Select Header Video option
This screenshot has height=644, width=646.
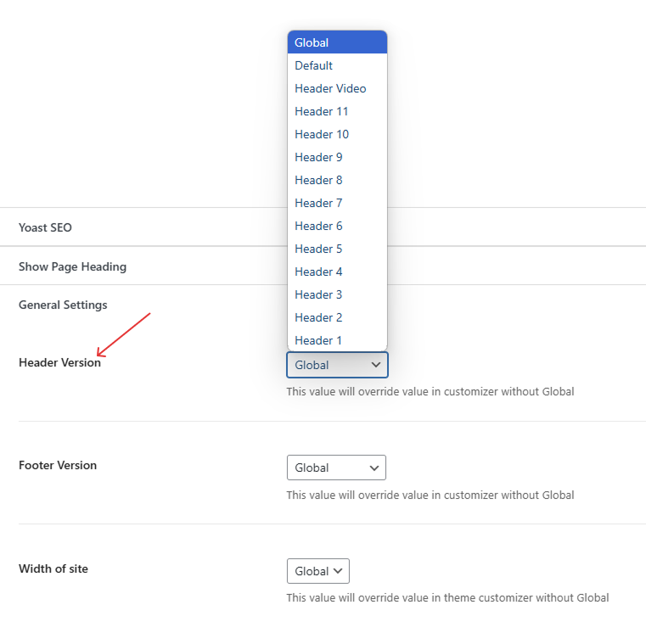coord(336,88)
